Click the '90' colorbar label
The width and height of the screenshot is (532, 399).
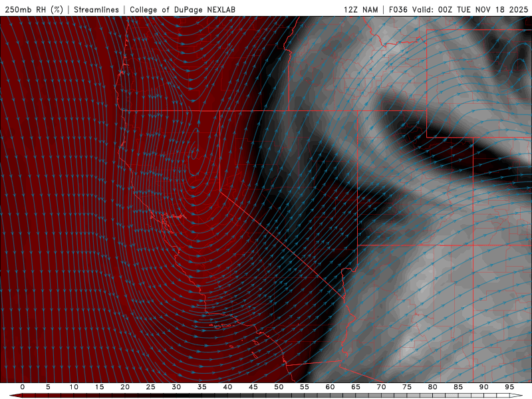484,387
